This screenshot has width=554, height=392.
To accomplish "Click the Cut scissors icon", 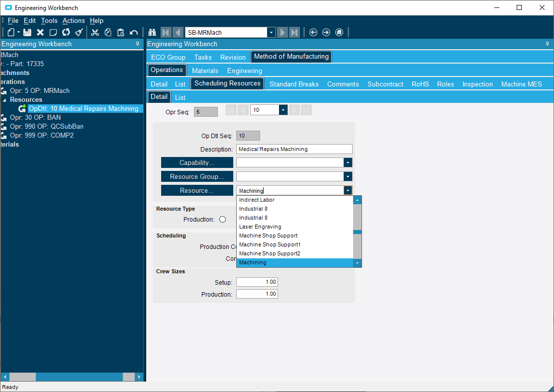I will click(95, 32).
